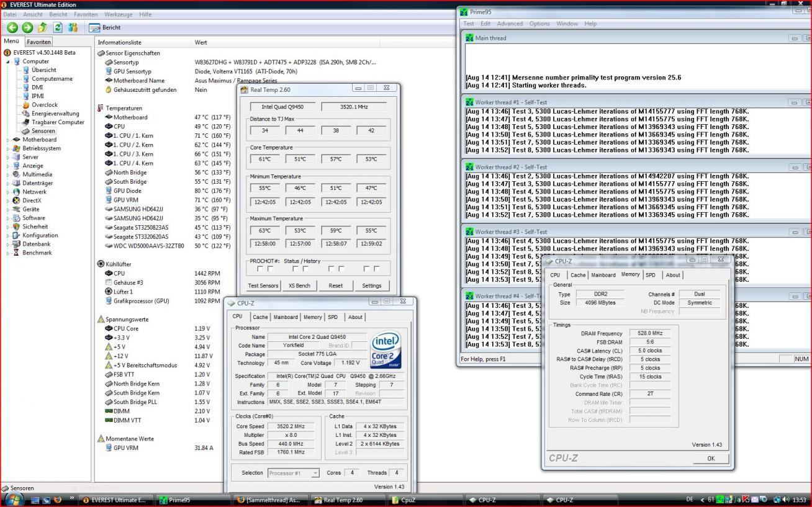The width and height of the screenshot is (812, 507).
Task: Click the green Back arrow in EVEREST toolbar
Action: click(12, 27)
